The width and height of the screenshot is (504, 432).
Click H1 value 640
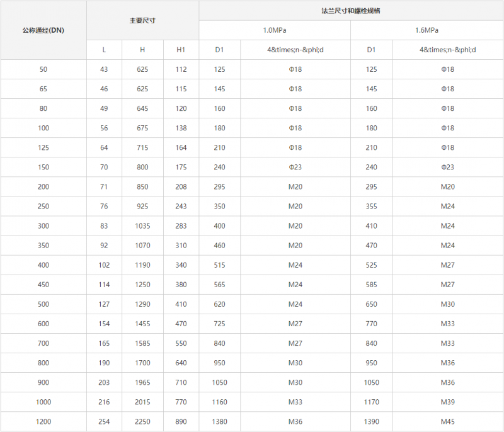click(x=181, y=363)
